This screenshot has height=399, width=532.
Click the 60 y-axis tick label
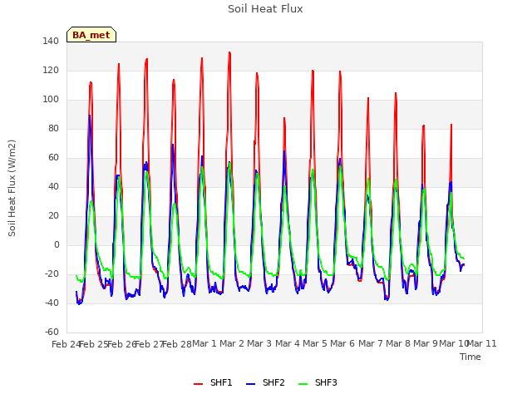[53, 157]
